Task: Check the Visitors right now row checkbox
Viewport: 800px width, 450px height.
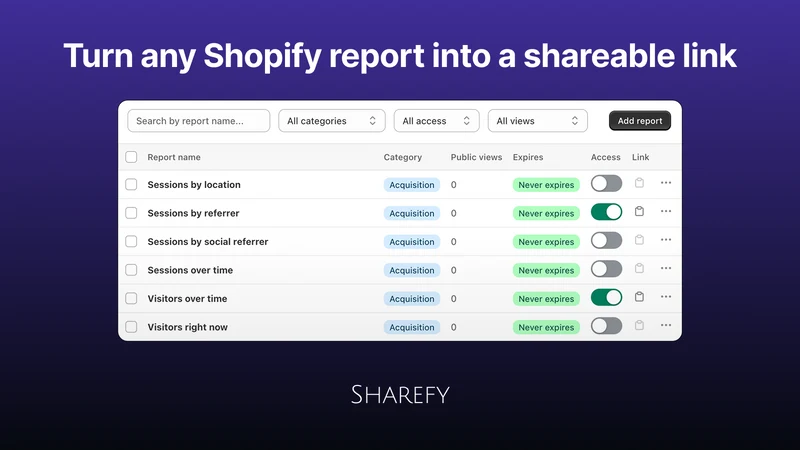Action: coord(131,327)
